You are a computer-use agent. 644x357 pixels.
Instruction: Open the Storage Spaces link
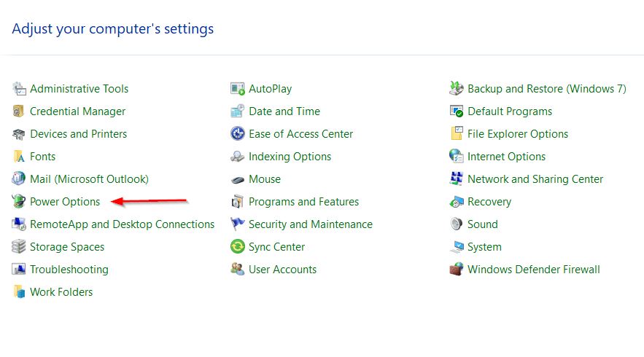(x=67, y=247)
